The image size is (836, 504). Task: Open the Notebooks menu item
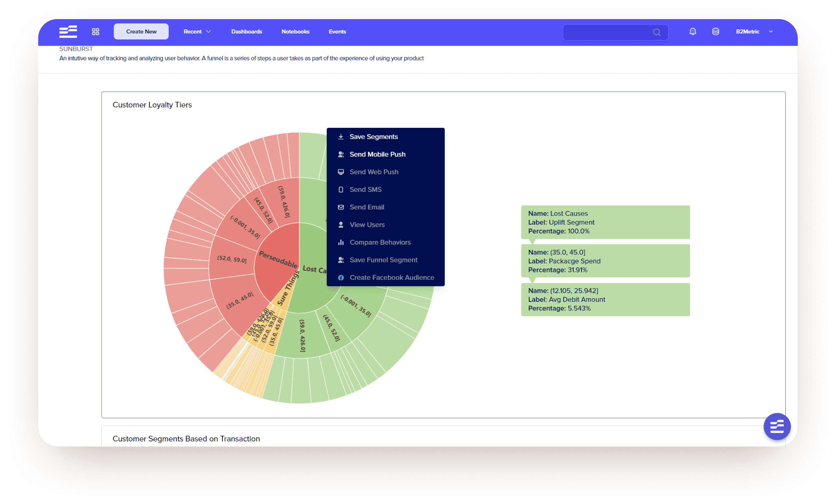pos(295,31)
